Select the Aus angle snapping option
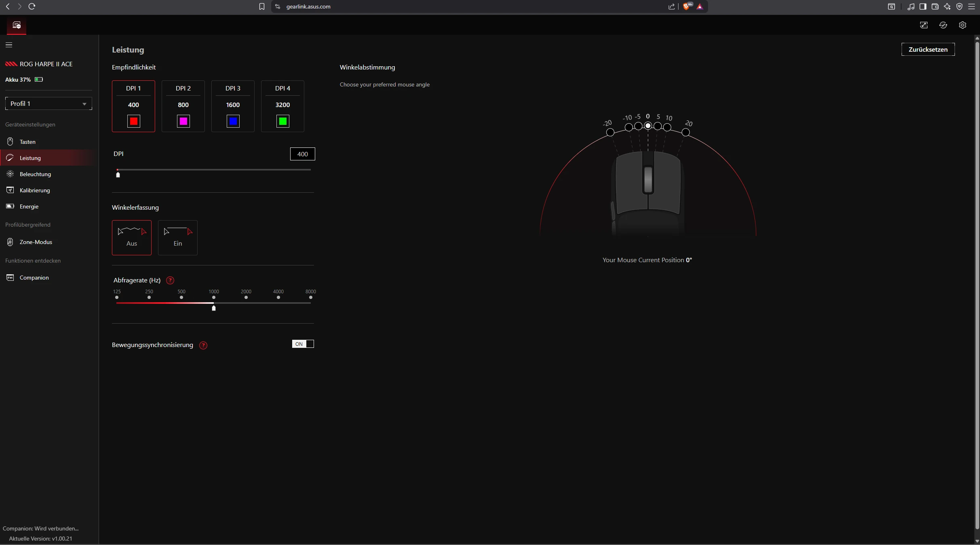The image size is (980, 545). (132, 238)
